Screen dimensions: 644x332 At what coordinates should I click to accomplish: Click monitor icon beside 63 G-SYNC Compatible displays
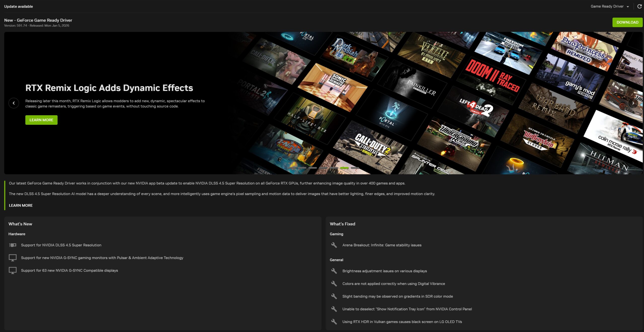coord(13,270)
